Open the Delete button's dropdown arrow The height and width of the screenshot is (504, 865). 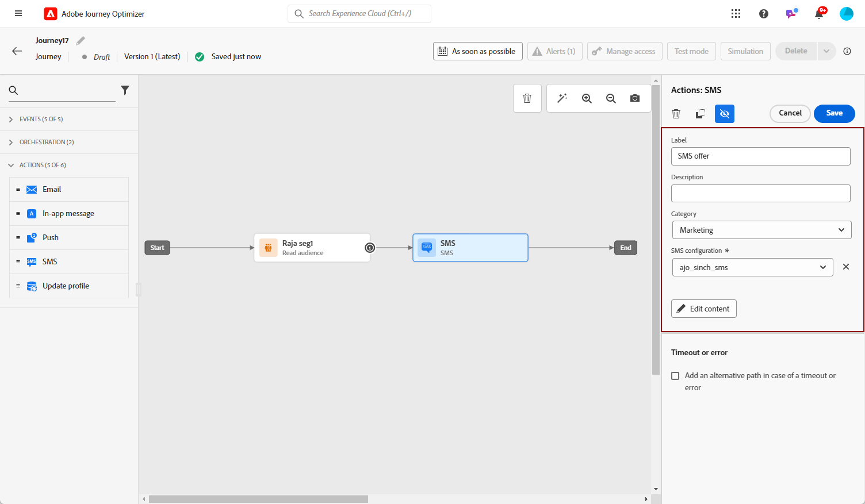pyautogui.click(x=826, y=51)
